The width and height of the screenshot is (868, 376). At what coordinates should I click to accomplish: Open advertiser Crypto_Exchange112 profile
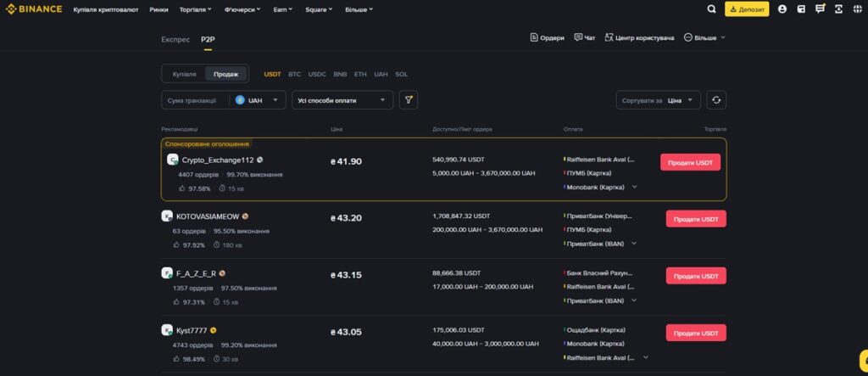(x=218, y=160)
